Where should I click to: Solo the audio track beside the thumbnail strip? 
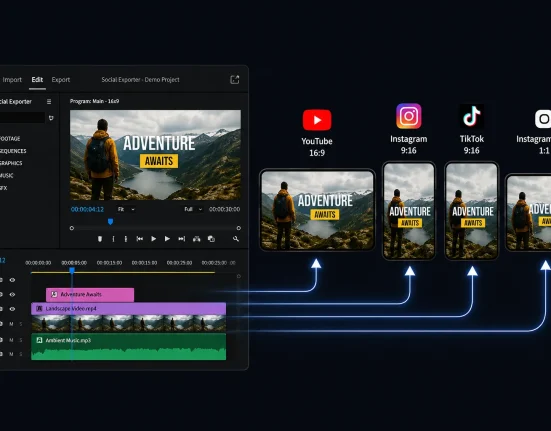tap(21, 324)
